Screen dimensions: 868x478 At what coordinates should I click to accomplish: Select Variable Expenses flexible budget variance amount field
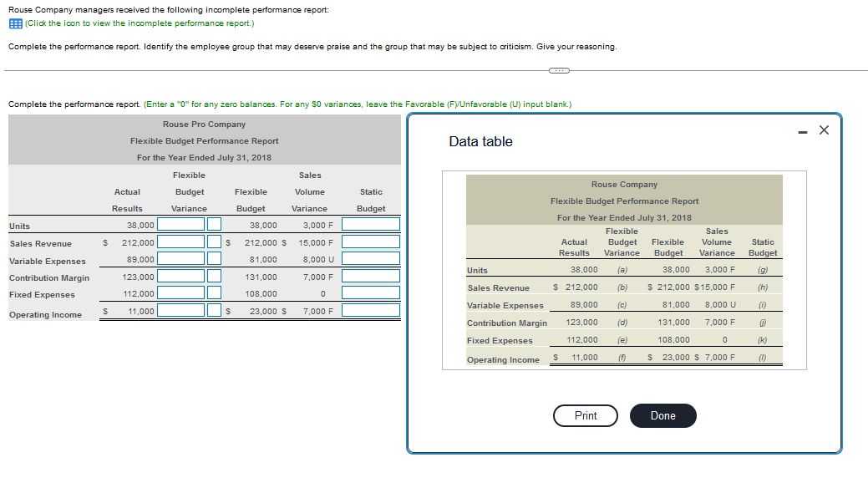pos(181,259)
